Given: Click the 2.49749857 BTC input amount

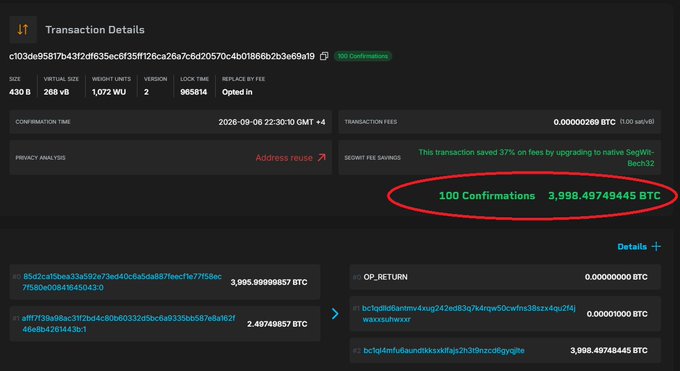Looking at the screenshot, I should (277, 324).
